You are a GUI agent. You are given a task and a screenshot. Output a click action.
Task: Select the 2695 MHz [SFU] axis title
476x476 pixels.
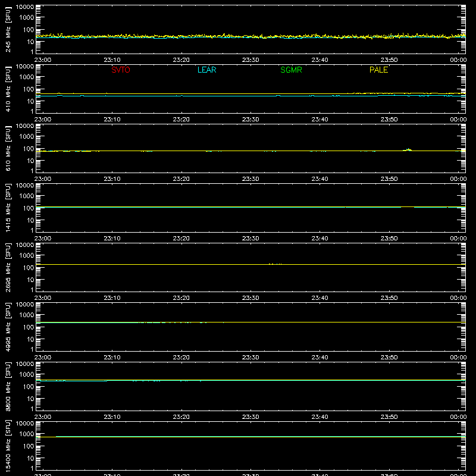click(8, 267)
